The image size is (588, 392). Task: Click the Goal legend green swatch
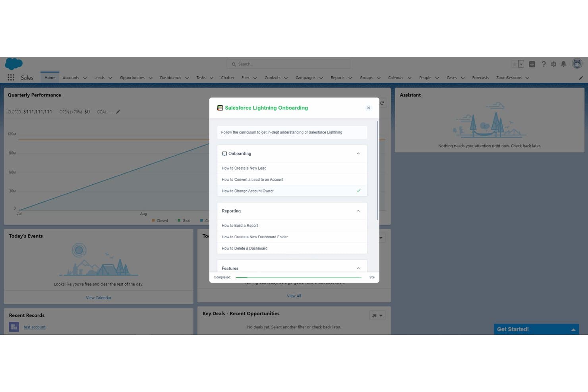[179, 221]
